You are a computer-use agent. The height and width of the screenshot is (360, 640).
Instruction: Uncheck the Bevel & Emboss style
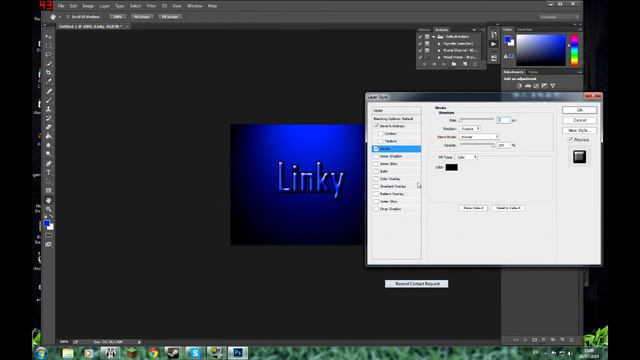point(376,126)
